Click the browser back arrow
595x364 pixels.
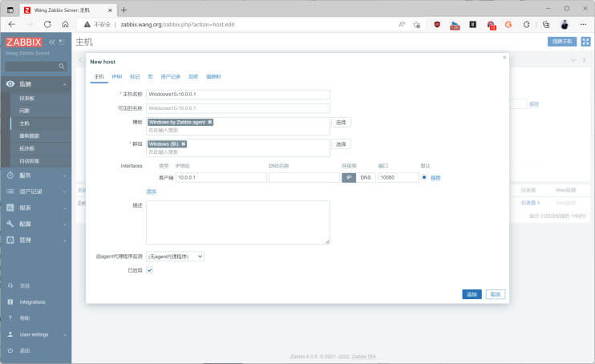12,24
